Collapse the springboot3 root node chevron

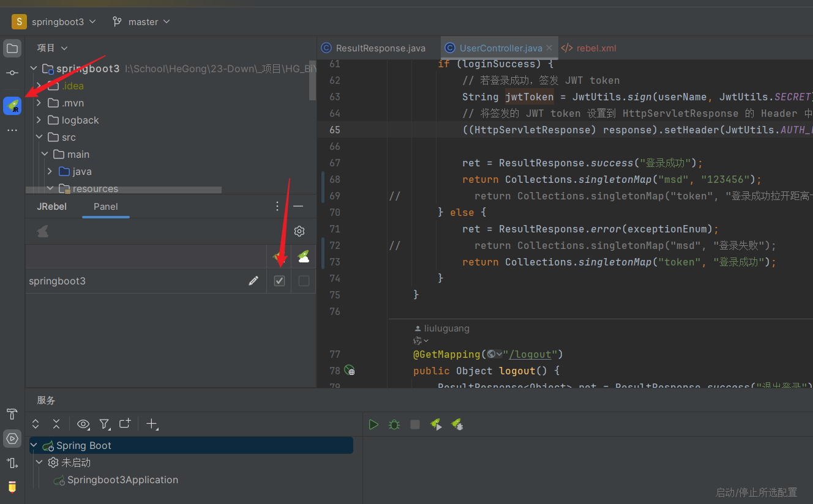34,69
